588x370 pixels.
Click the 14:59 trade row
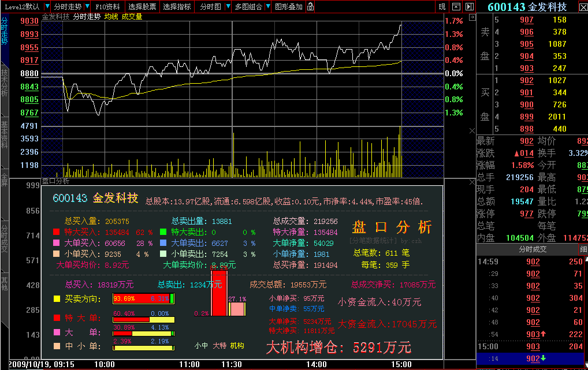[530, 261]
